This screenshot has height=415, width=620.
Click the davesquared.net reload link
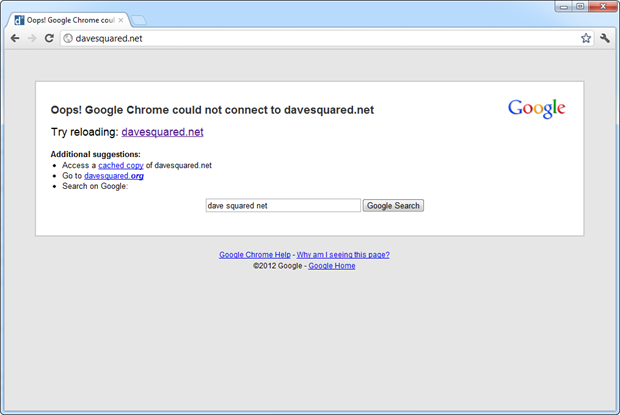coord(163,132)
